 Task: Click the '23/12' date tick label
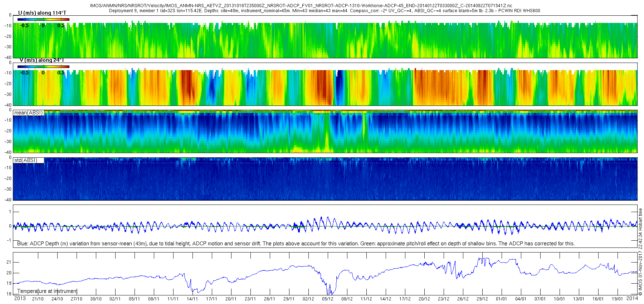(x=444, y=299)
